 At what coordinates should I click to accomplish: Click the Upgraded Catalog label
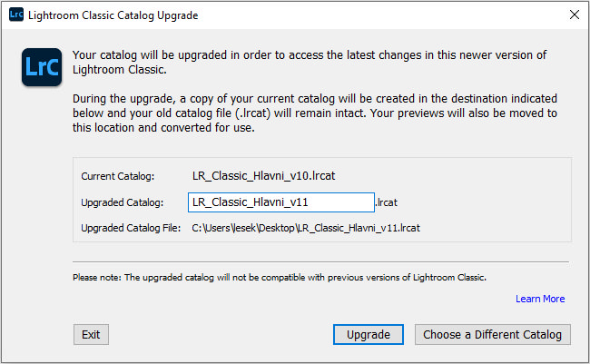pos(123,202)
